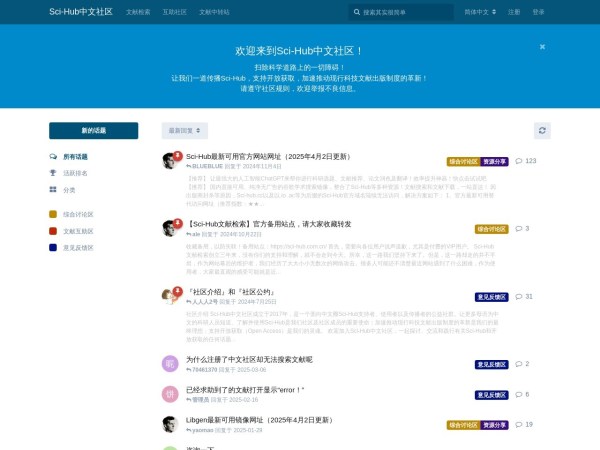Click the refresh discussions icon button
This screenshot has height=450, width=600.
pos(542,130)
